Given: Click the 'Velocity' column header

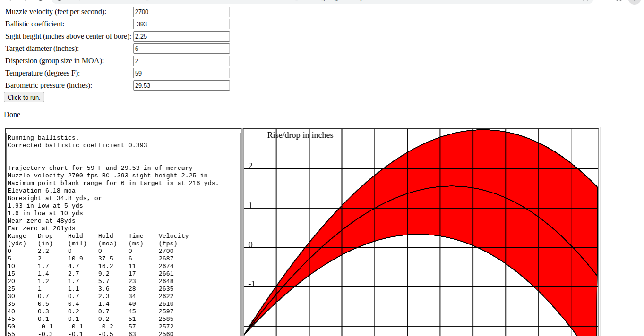Looking at the screenshot, I should pos(174,236).
